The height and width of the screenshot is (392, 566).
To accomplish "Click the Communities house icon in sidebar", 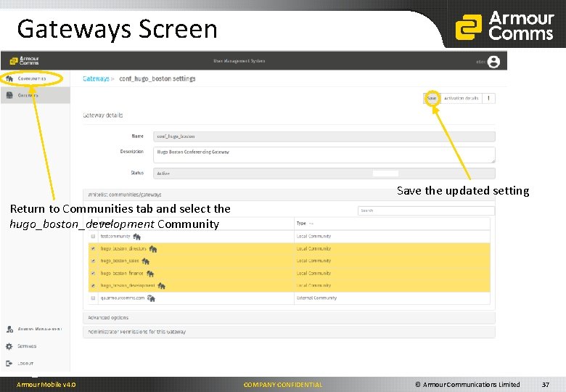I will tap(9, 78).
